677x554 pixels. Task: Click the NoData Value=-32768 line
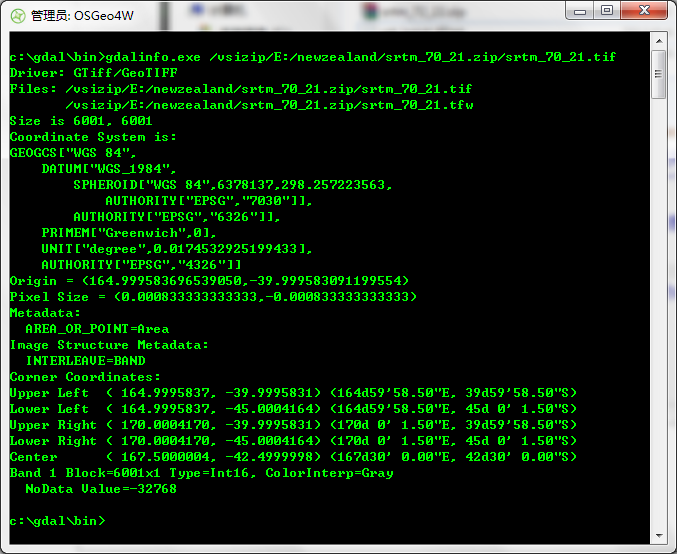(x=101, y=489)
